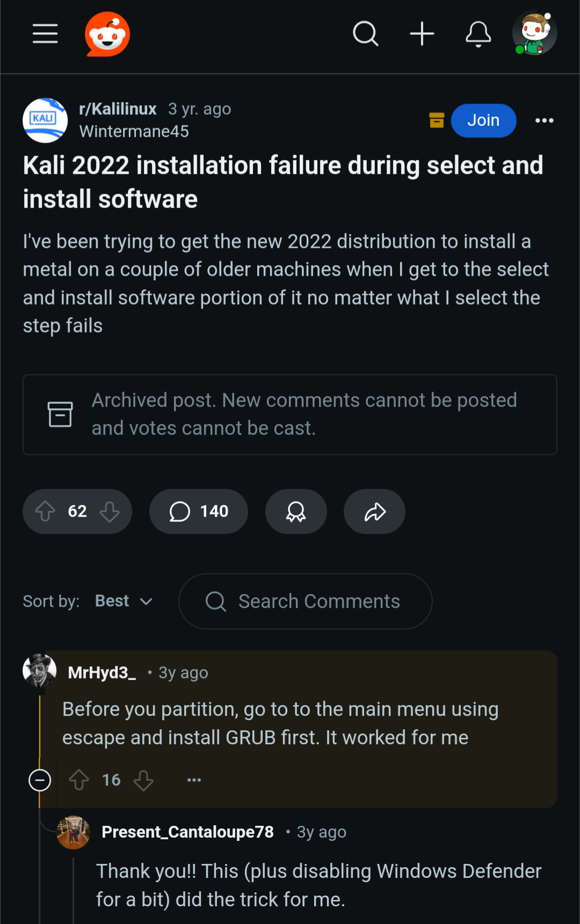Image resolution: width=580 pixels, height=924 pixels.
Task: Open notifications bell
Action: pyautogui.click(x=478, y=34)
